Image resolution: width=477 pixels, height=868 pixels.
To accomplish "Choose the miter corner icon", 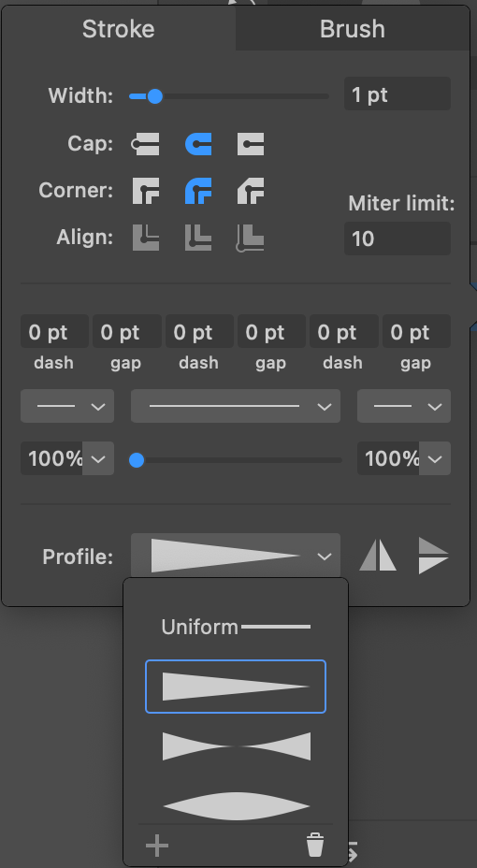I will coord(146,191).
